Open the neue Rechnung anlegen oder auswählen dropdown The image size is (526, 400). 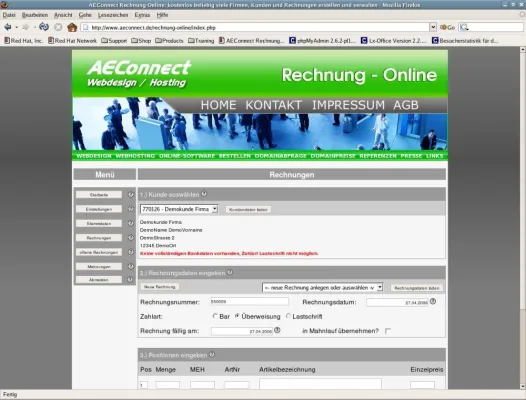pos(323,288)
